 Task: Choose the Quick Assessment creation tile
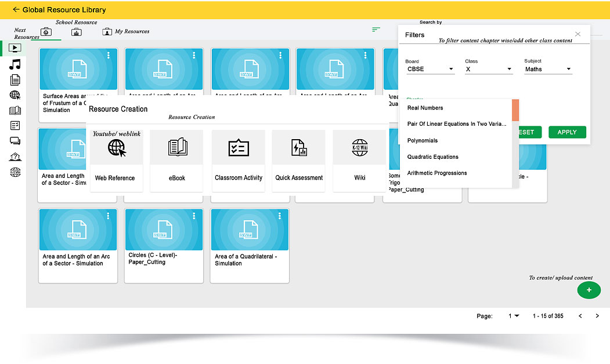(299, 161)
